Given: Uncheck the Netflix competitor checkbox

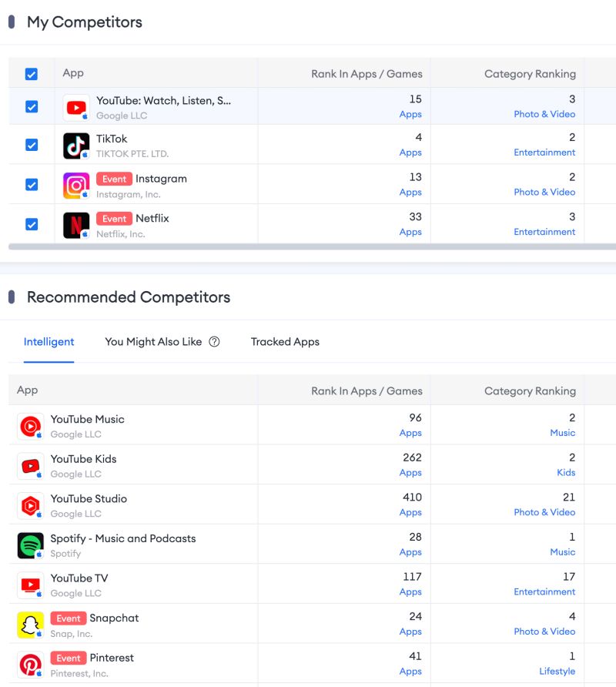Looking at the screenshot, I should pyautogui.click(x=31, y=224).
